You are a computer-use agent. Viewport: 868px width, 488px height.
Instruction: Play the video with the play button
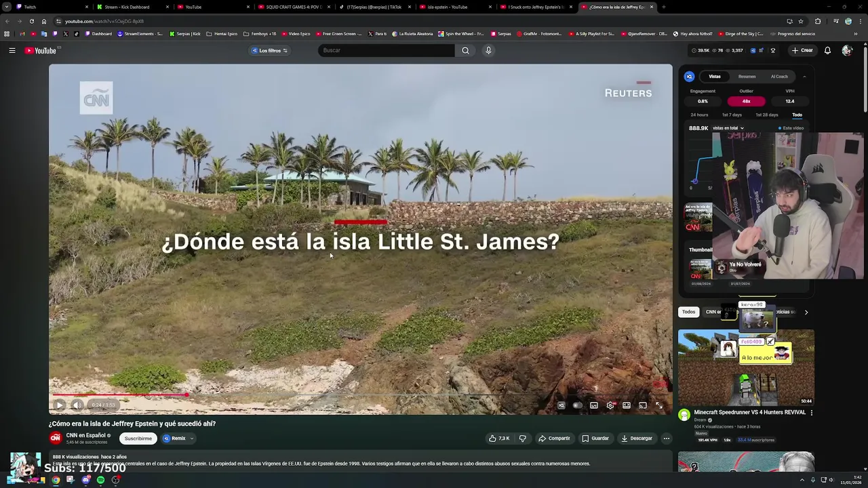tap(59, 405)
